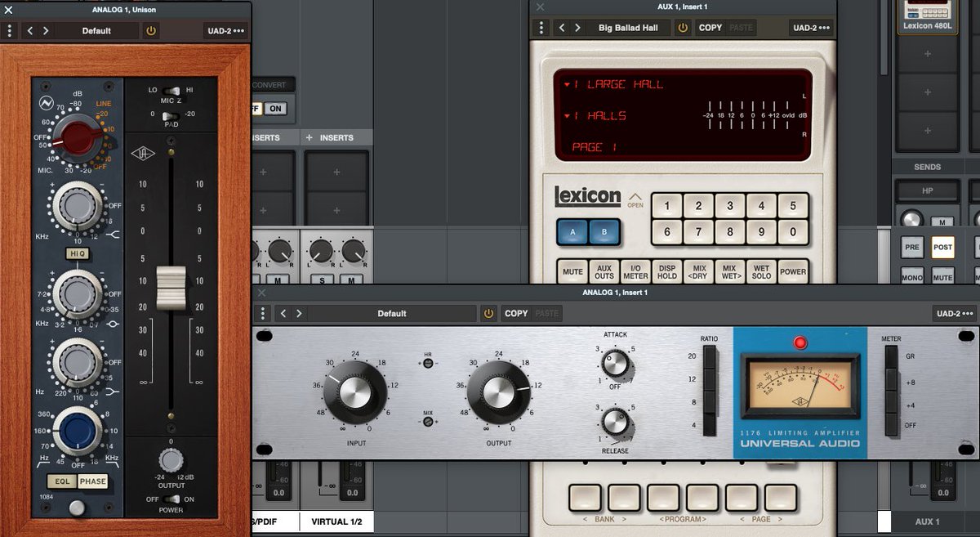Click the 1176 INPUT knob
Viewport: 980px width, 537px height.
354,392
